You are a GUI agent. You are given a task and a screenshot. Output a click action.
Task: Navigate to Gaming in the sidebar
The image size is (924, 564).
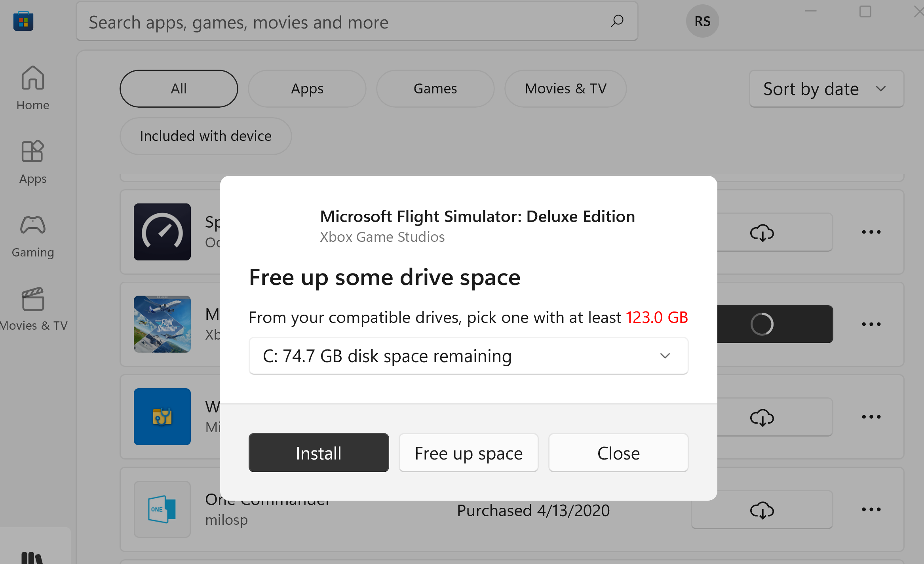(32, 235)
